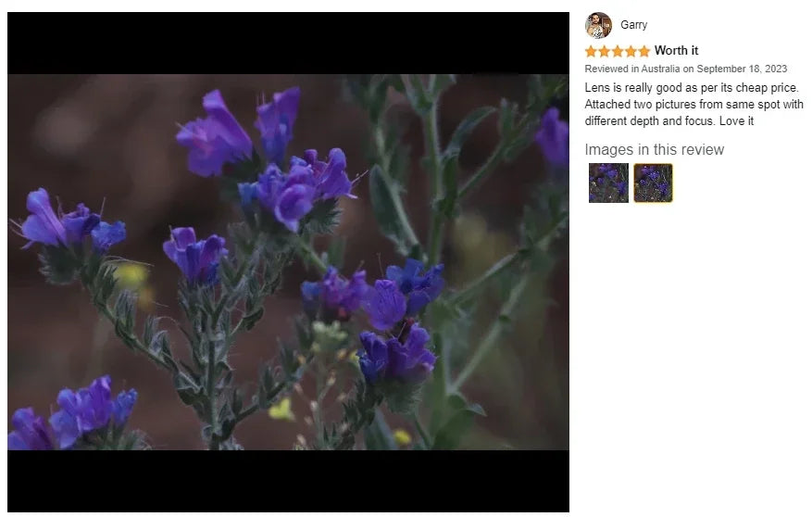
Task: Click the fourth rating star
Action: click(631, 51)
